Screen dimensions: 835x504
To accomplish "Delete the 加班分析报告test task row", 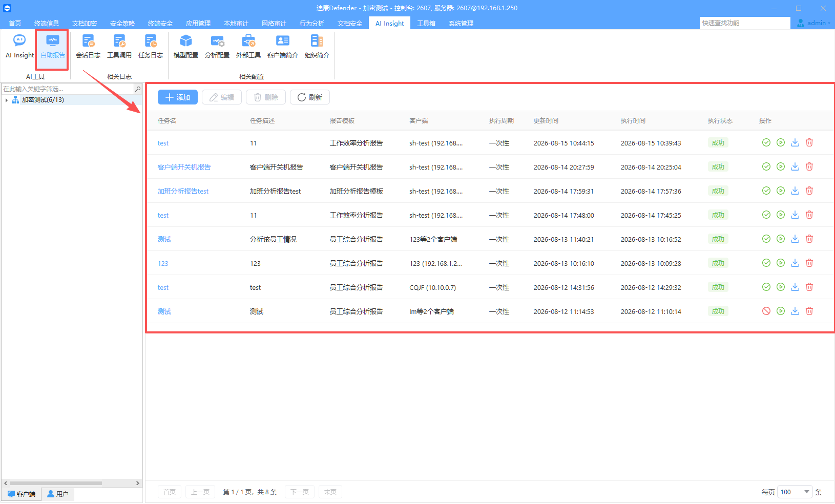I will tap(809, 191).
